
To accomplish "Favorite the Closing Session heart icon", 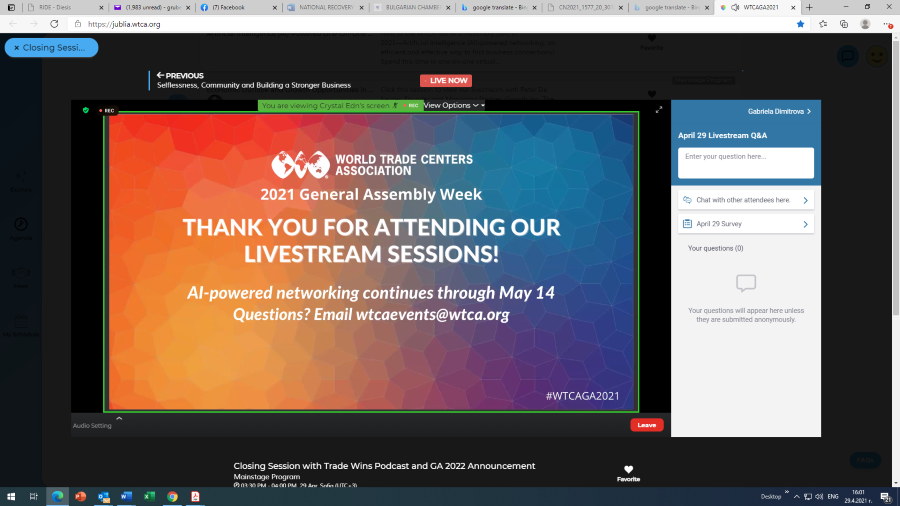I will (629, 470).
